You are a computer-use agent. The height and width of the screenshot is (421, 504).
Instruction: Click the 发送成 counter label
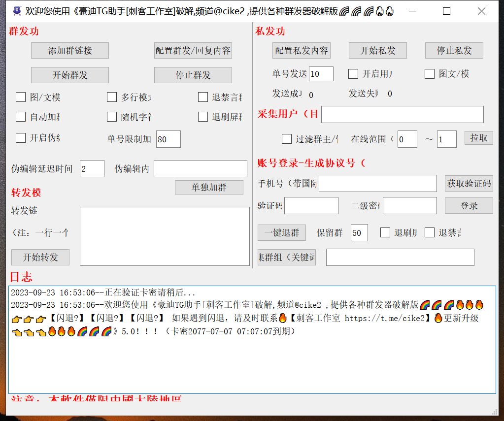coord(287,94)
